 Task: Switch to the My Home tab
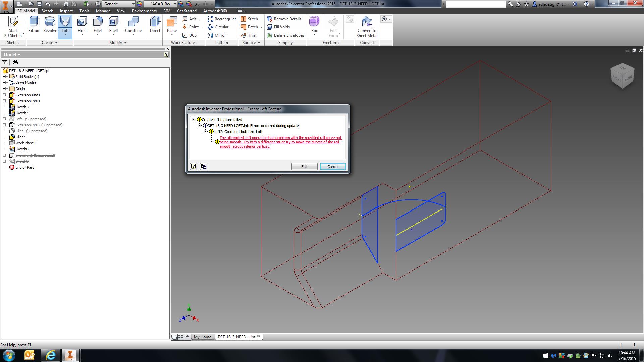tap(203, 337)
